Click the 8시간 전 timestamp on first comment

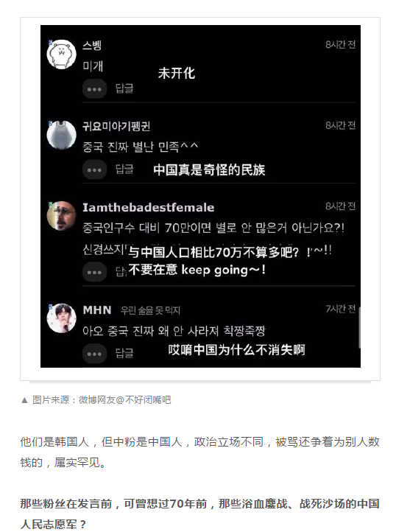click(340, 44)
